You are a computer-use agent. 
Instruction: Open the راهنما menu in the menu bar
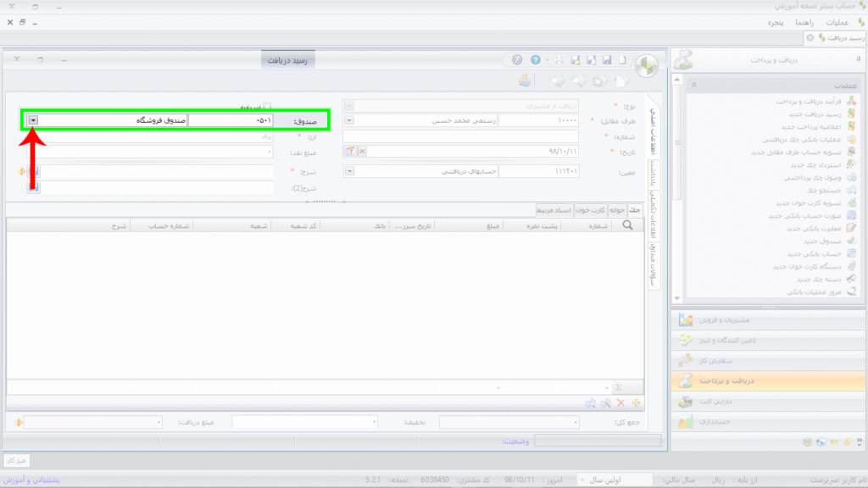[x=804, y=22]
